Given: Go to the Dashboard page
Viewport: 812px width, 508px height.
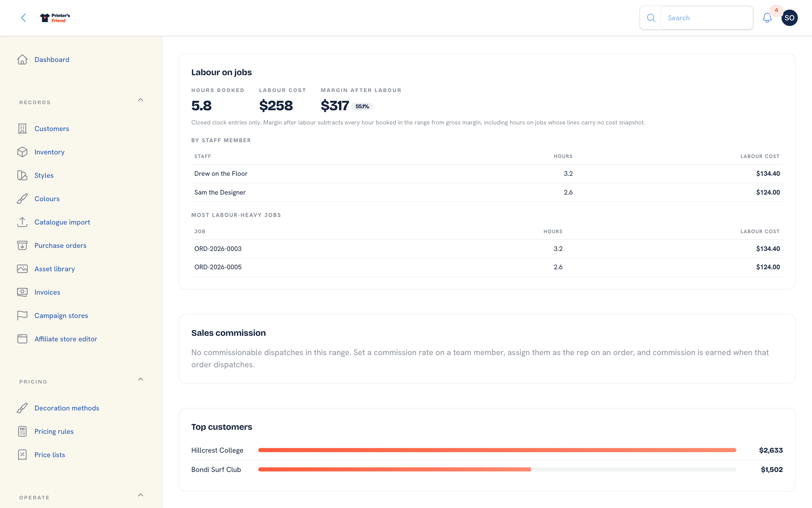Looking at the screenshot, I should coord(52,59).
